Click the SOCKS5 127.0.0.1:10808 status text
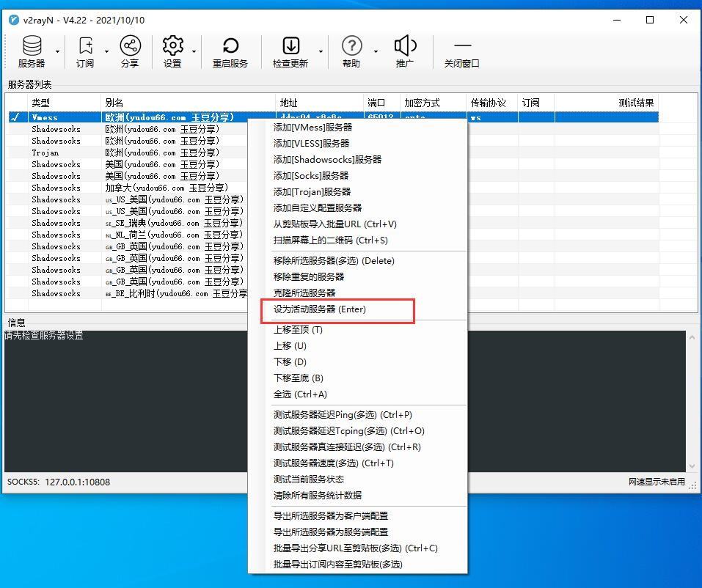Viewport: 702px width, 588px height. [x=59, y=482]
